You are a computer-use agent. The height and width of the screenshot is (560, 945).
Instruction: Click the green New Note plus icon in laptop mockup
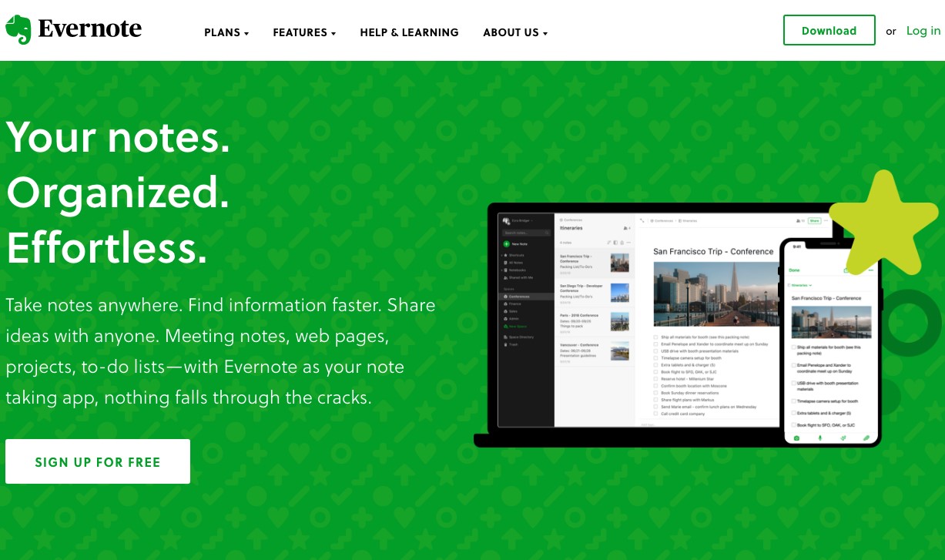click(506, 243)
